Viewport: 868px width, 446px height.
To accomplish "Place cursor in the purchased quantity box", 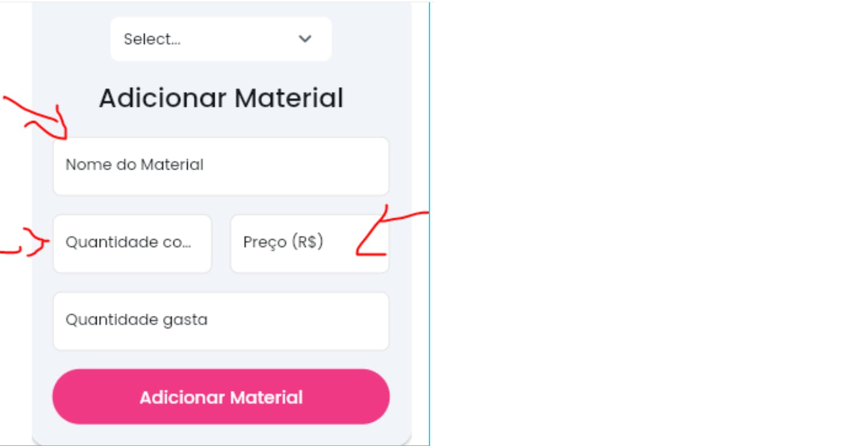I will 132,244.
